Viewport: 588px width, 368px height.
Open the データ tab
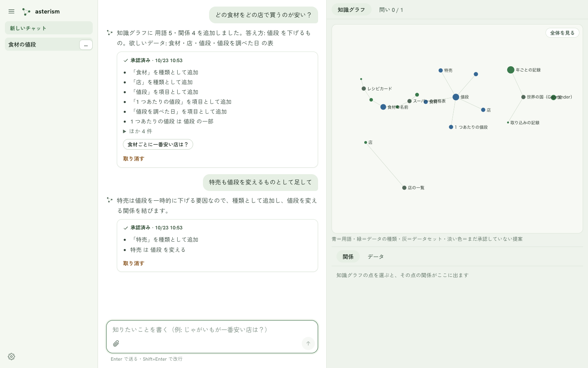[x=376, y=257]
